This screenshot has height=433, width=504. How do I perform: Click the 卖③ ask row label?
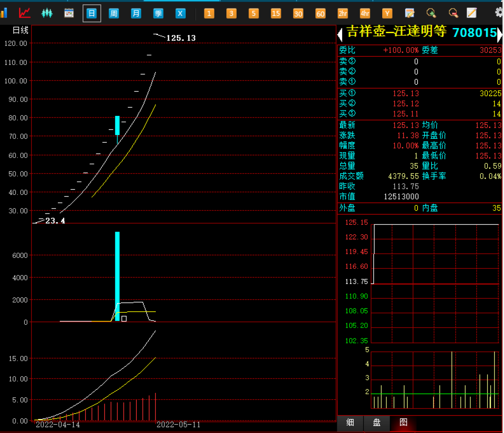tap(348, 61)
